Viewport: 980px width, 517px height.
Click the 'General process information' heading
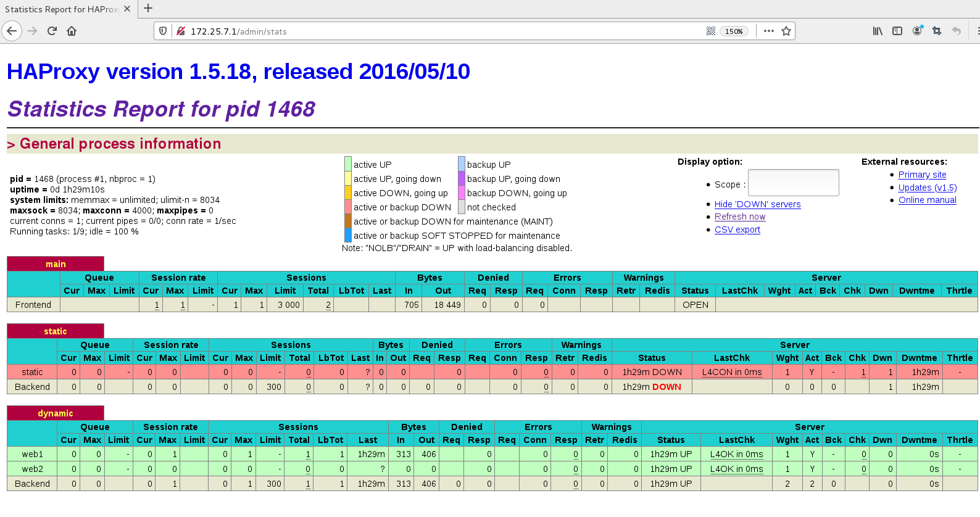pyautogui.click(x=120, y=144)
